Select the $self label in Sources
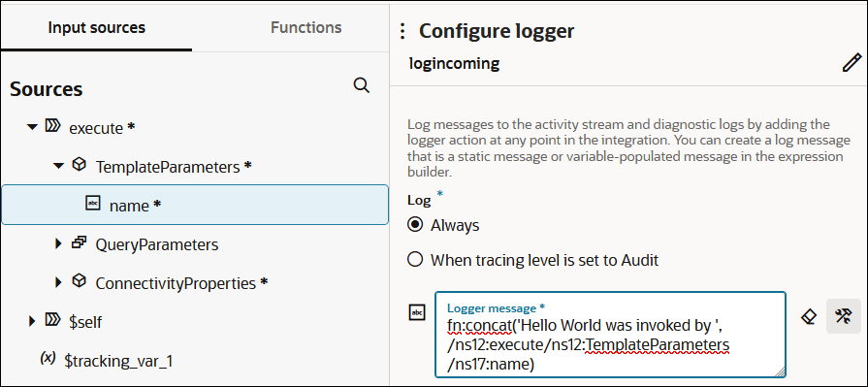 click(85, 321)
